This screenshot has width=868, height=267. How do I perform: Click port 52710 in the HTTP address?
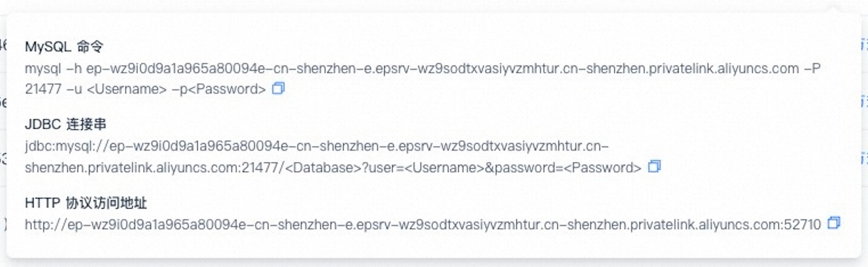pos(804,225)
